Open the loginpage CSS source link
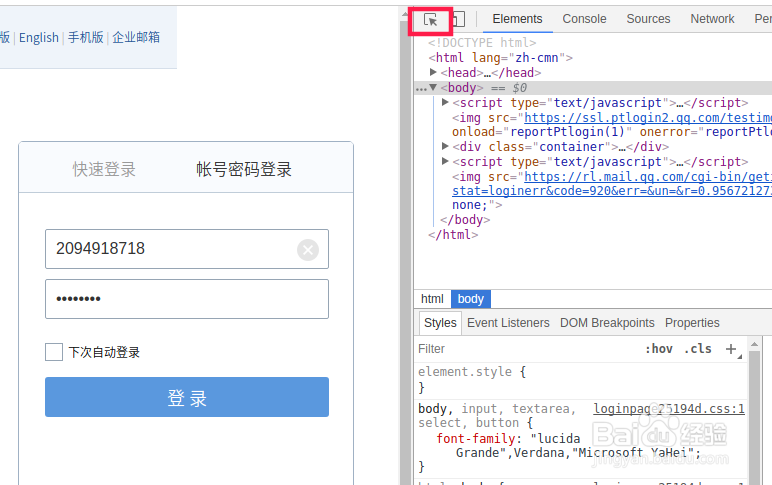 point(669,409)
